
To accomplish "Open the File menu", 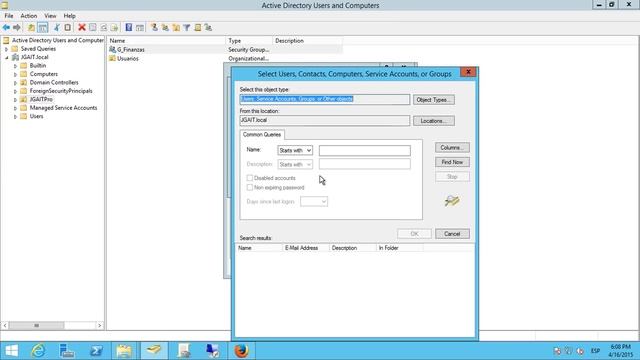I will 9,16.
